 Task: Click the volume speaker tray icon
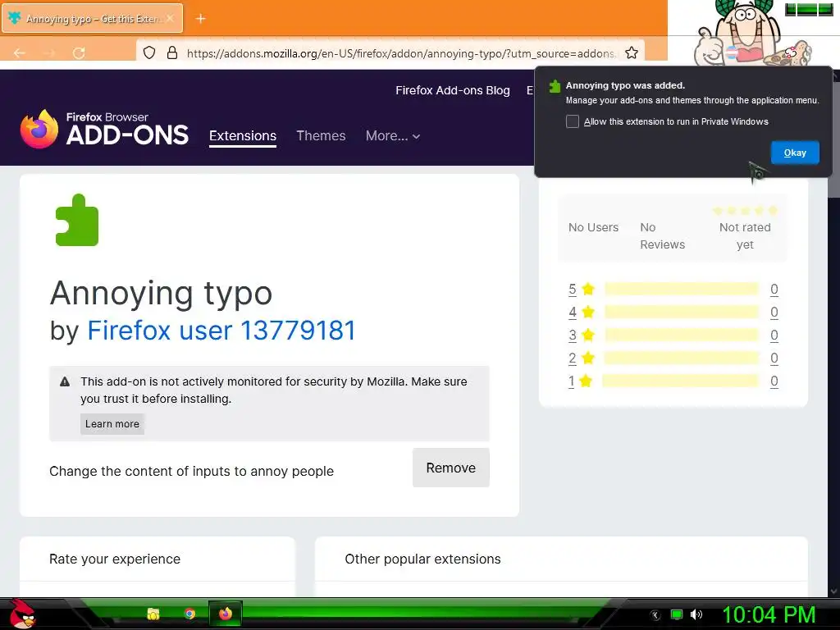click(x=696, y=614)
